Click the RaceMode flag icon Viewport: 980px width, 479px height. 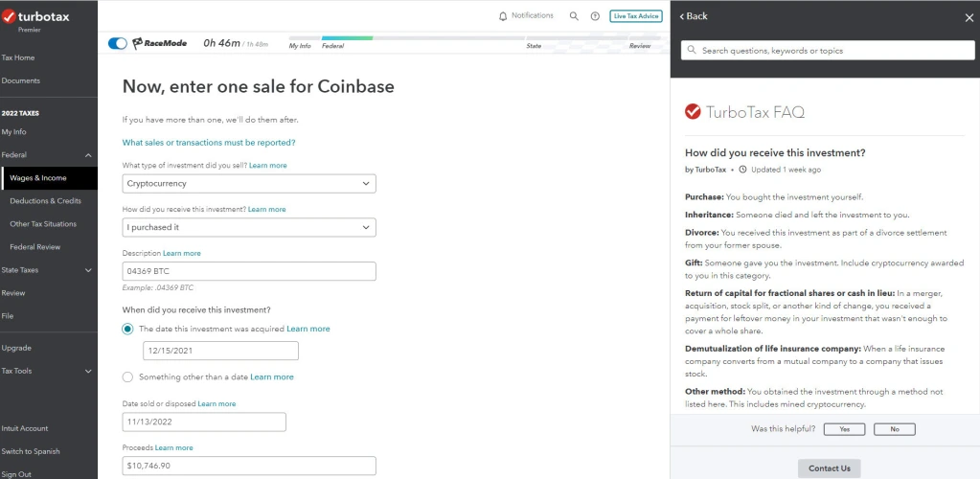138,43
